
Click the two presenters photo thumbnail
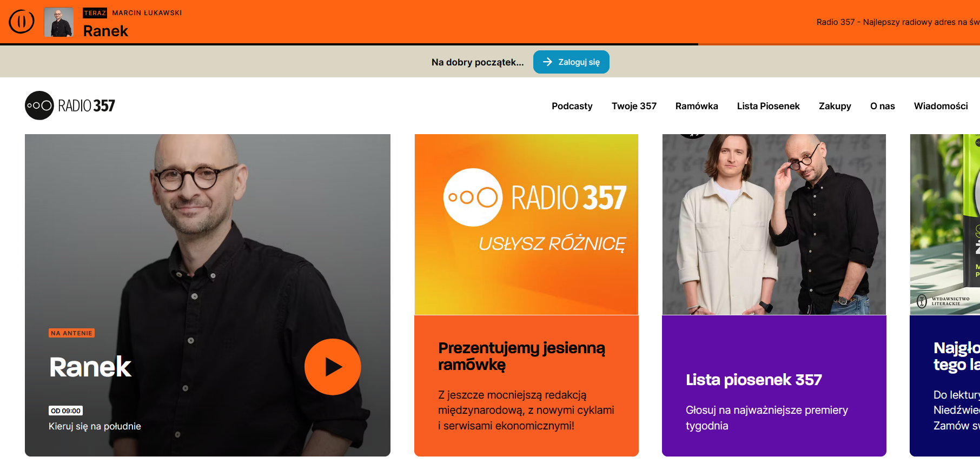point(774,224)
